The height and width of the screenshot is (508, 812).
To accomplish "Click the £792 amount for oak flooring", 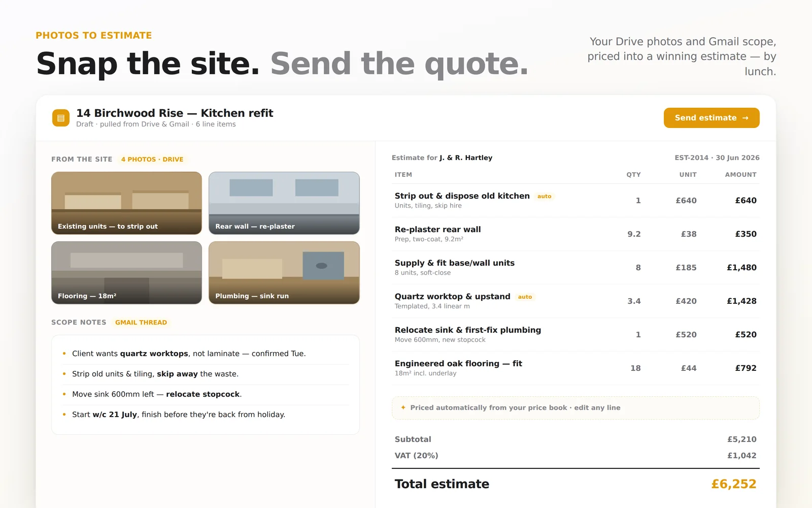I will pyautogui.click(x=746, y=368).
